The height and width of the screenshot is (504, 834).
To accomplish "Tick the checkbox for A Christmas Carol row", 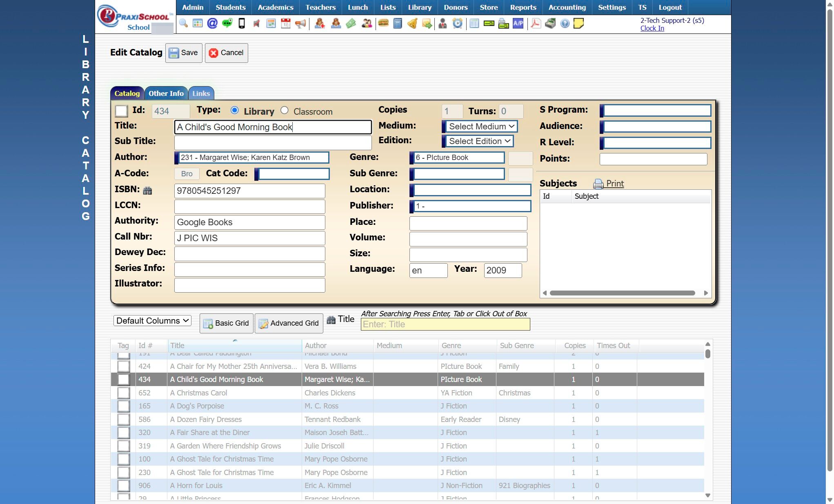I will 123,393.
